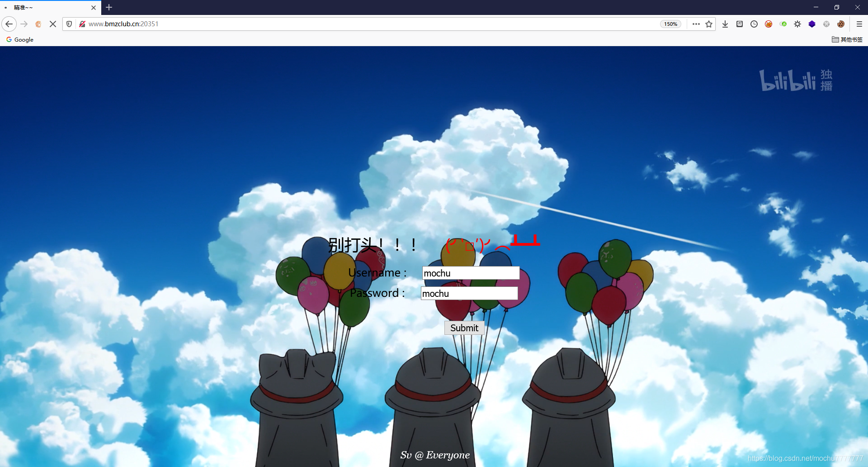Screen dimensions: 868x467
Task: Click the Submit button
Action: click(x=464, y=328)
